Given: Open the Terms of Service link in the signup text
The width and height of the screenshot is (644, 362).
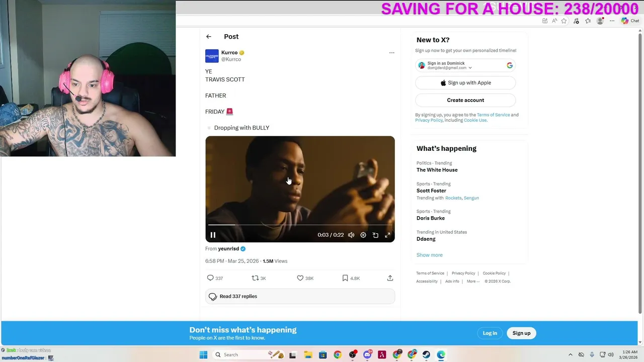Looking at the screenshot, I should (x=493, y=115).
